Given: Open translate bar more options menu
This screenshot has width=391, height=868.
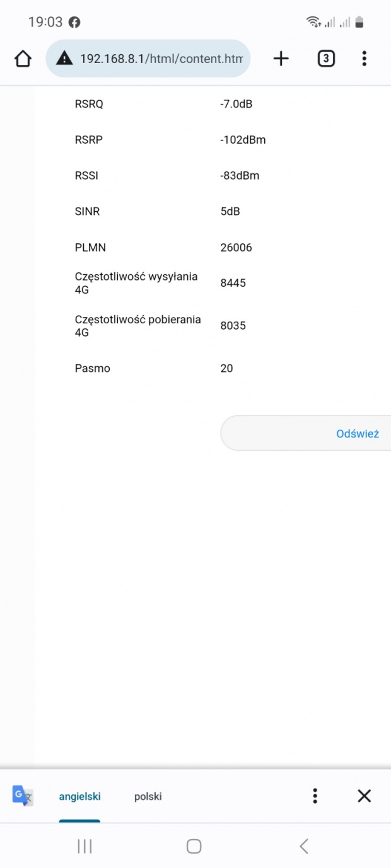Looking at the screenshot, I should [315, 796].
